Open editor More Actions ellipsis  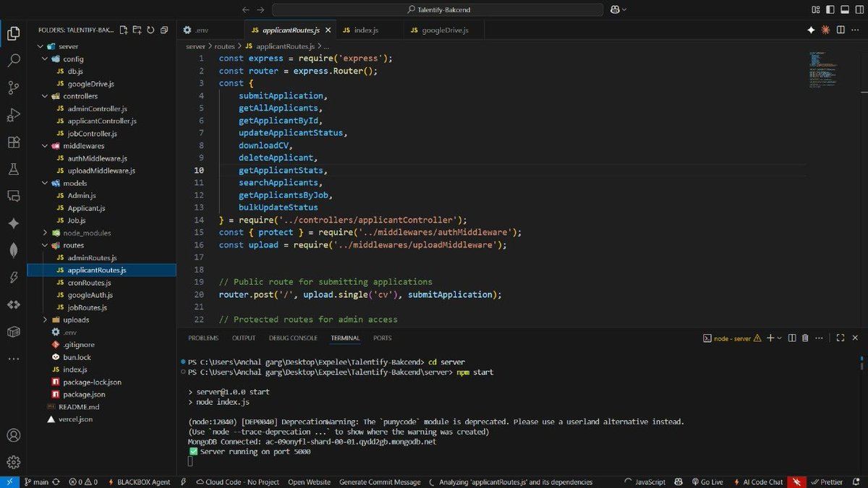click(854, 30)
